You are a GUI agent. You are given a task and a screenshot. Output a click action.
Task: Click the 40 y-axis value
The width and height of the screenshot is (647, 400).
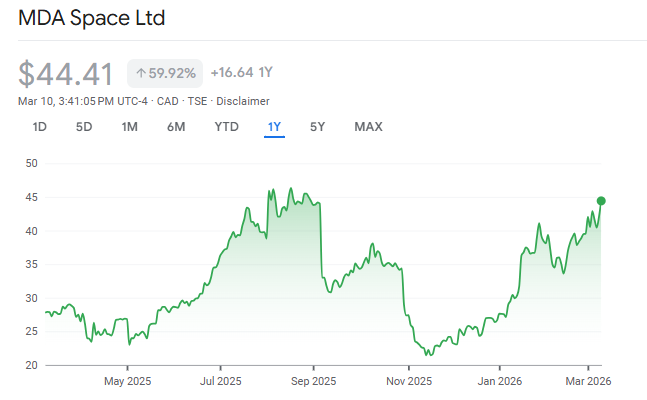(31, 231)
